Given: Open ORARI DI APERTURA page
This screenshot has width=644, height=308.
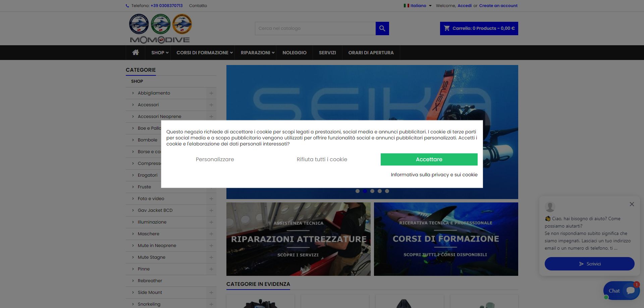Looking at the screenshot, I should tap(371, 53).
